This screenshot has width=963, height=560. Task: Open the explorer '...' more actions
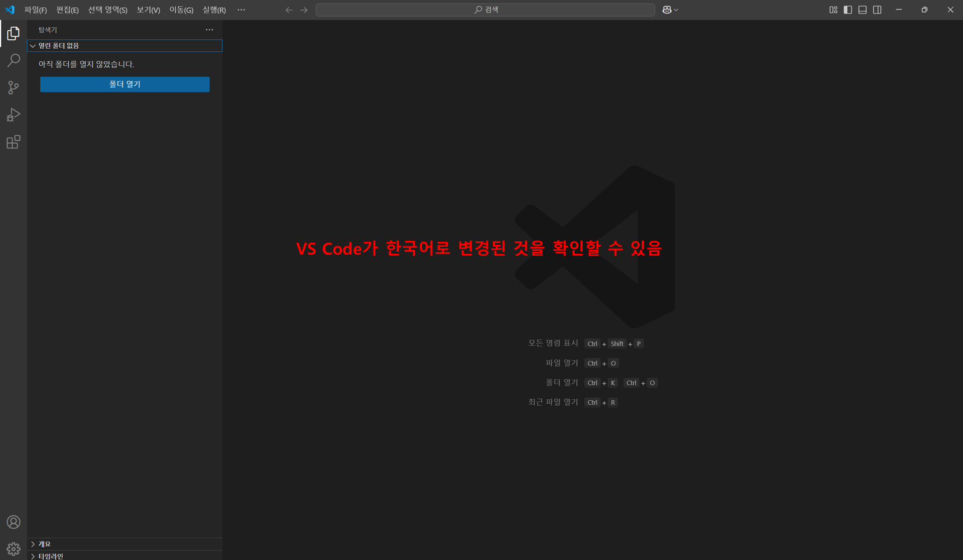pyautogui.click(x=209, y=30)
